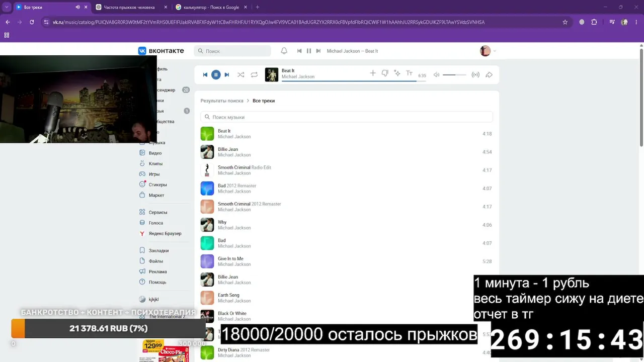
Task: Bookmark this page with the star
Action: (x=565, y=22)
